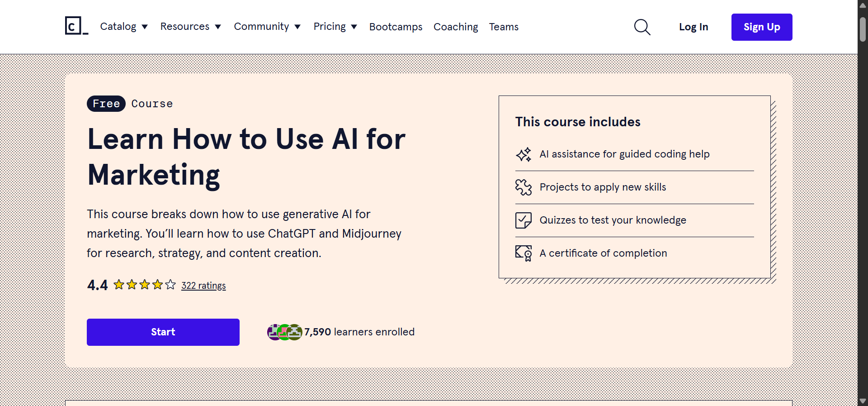Image resolution: width=868 pixels, height=406 pixels.
Task: Click the star rating icons
Action: coord(144,285)
